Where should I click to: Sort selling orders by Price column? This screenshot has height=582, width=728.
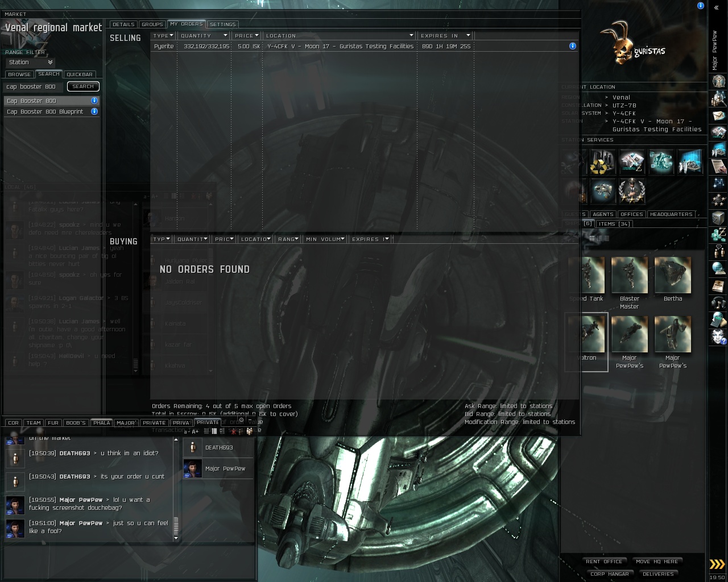[x=247, y=35]
